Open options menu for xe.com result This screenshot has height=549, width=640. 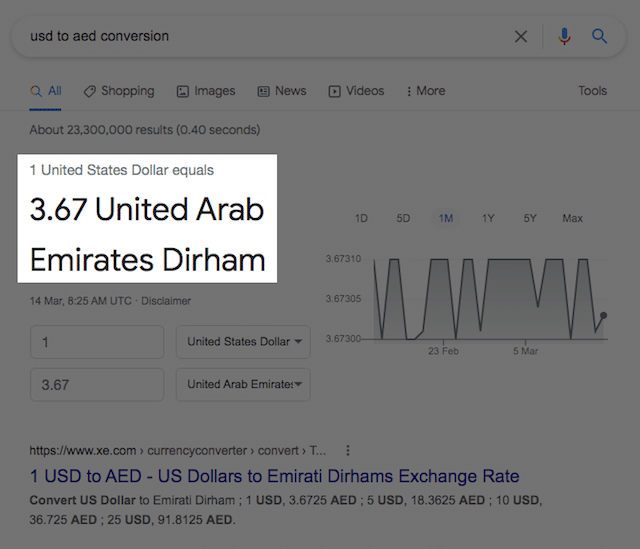[x=348, y=451]
